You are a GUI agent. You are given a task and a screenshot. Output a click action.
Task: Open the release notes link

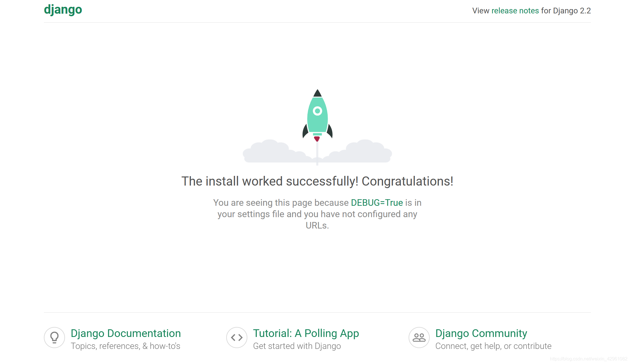[515, 11]
